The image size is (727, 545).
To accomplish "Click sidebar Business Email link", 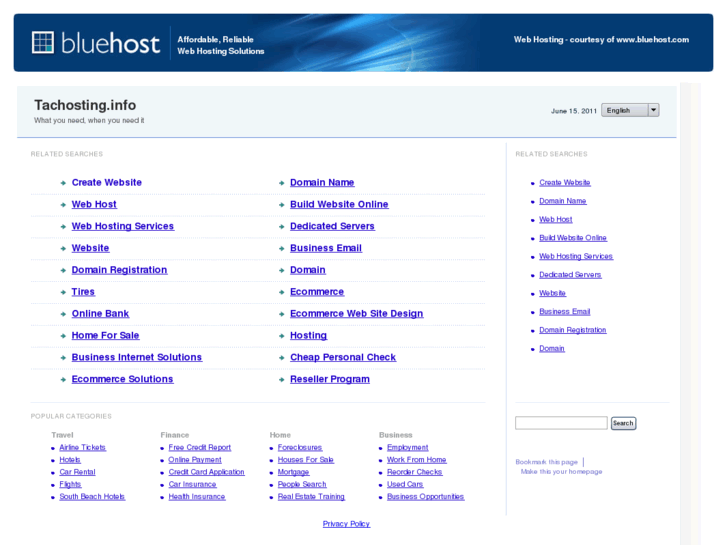I will (565, 312).
